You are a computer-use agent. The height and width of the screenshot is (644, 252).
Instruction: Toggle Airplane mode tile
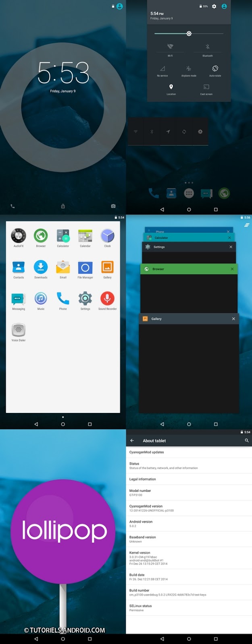click(189, 70)
